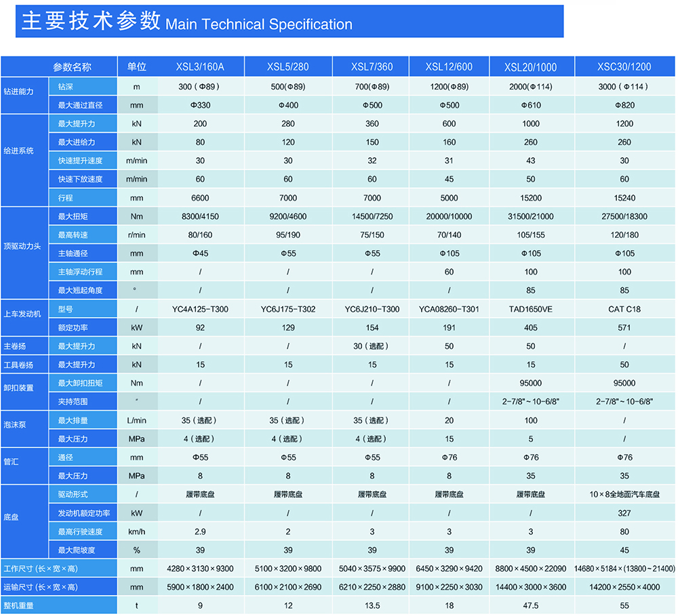Click the value '3000 (Φ114)'
This screenshot has width=678, height=616.
[x=624, y=87]
